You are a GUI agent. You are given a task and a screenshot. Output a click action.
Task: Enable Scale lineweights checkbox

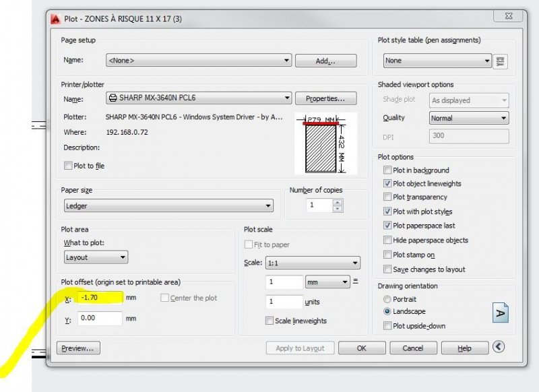tap(269, 321)
